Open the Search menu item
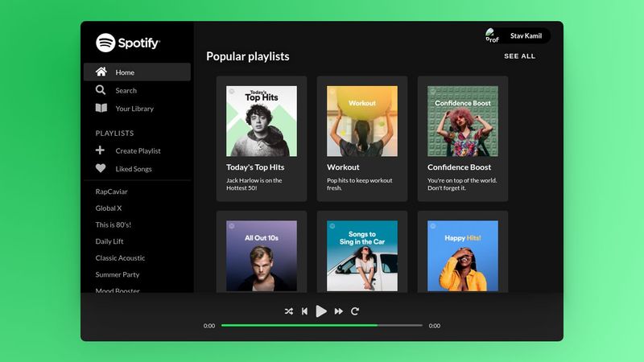Screen dimensions: 644x362 point(137,90)
